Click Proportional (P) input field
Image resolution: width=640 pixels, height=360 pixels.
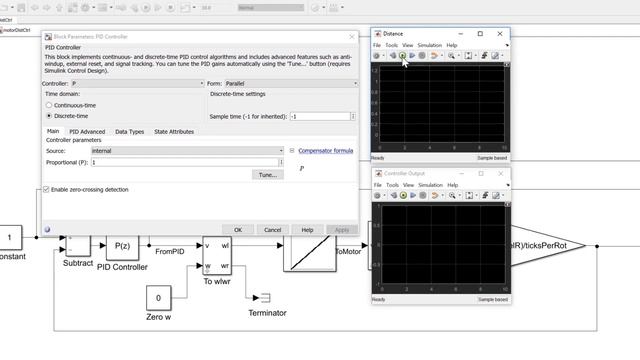click(184, 162)
